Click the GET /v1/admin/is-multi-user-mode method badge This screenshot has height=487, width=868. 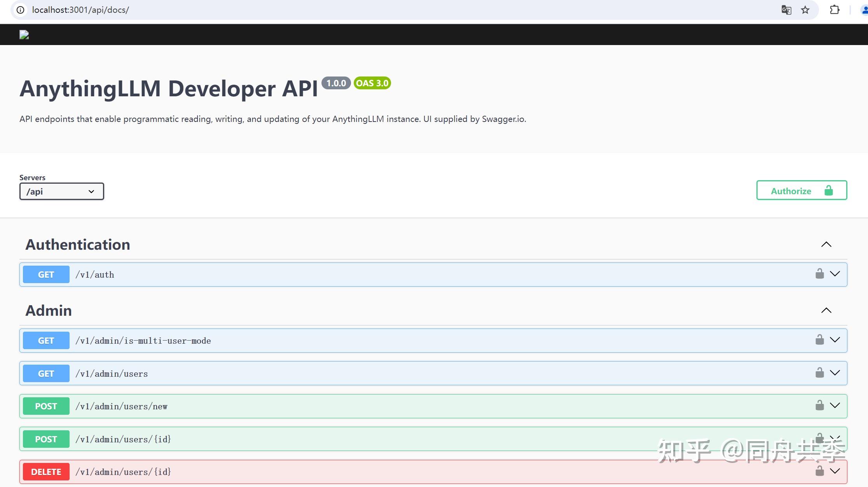(46, 341)
